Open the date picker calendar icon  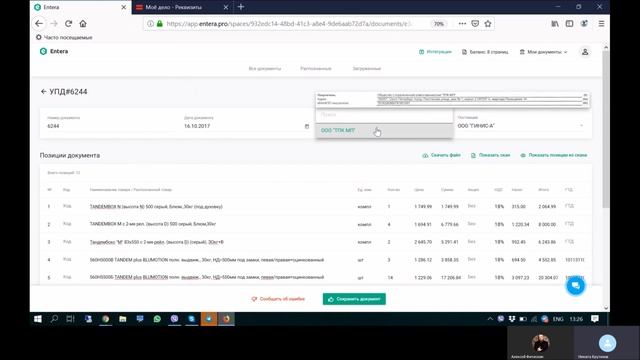(307, 126)
